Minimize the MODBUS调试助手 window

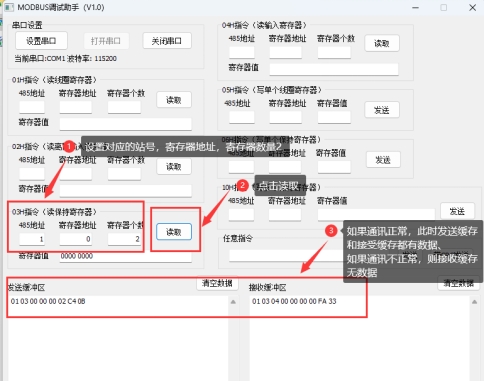click(x=415, y=7)
